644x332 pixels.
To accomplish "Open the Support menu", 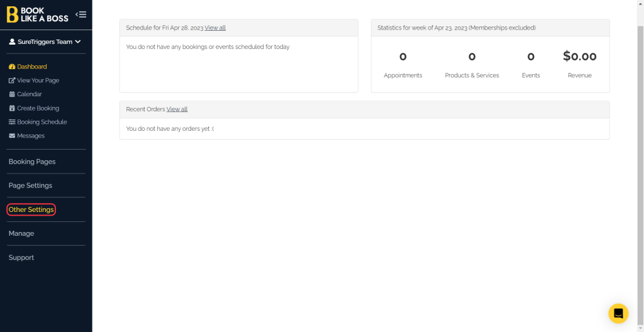I will [21, 257].
